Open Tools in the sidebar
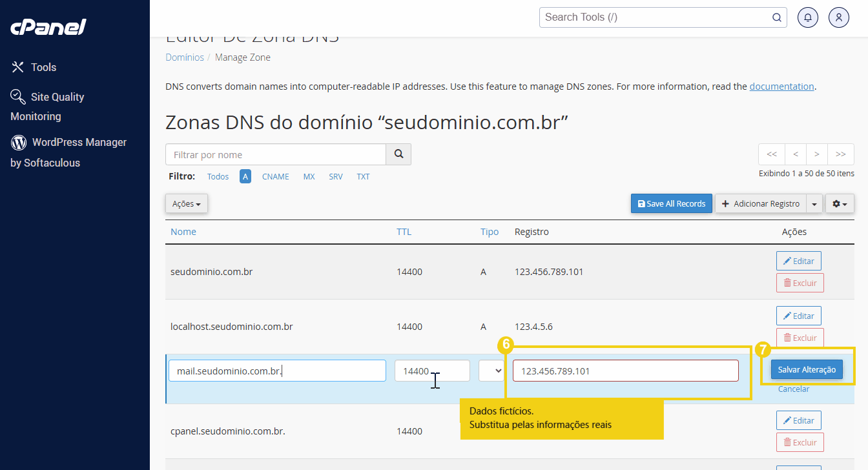The image size is (868, 470). 34,67
